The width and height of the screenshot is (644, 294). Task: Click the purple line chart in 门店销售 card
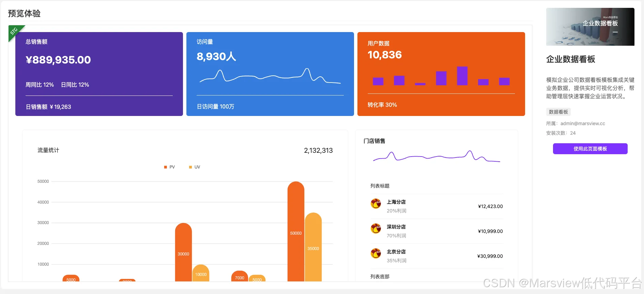[436, 156]
